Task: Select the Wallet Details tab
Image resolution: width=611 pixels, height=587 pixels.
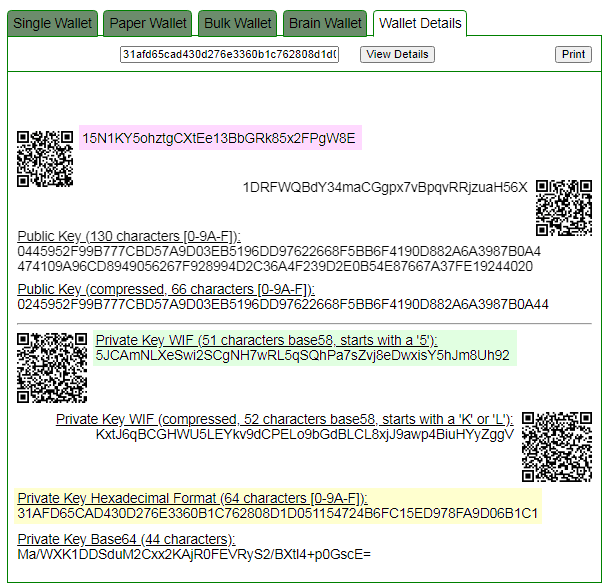Action: point(420,23)
